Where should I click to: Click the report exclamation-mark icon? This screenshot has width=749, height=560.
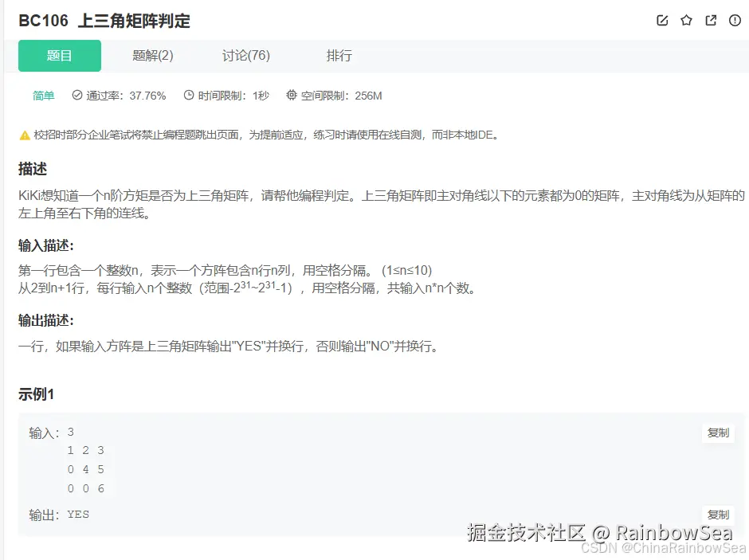[x=734, y=22]
